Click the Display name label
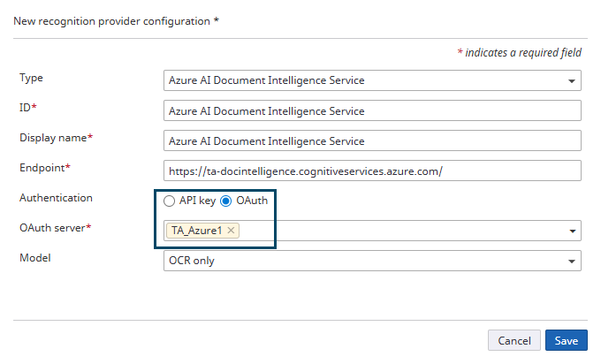Image resolution: width=601 pixels, height=364 pixels. (56, 138)
